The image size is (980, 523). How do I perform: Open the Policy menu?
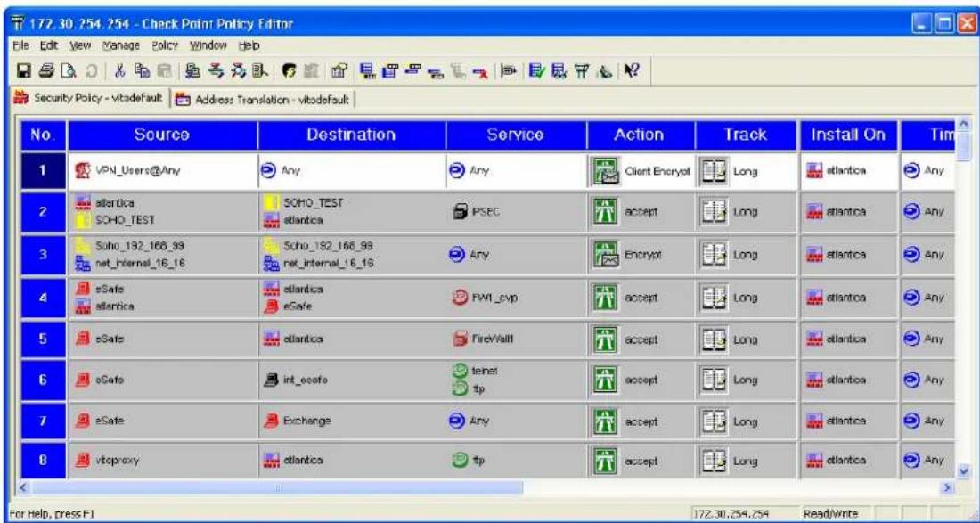(163, 45)
